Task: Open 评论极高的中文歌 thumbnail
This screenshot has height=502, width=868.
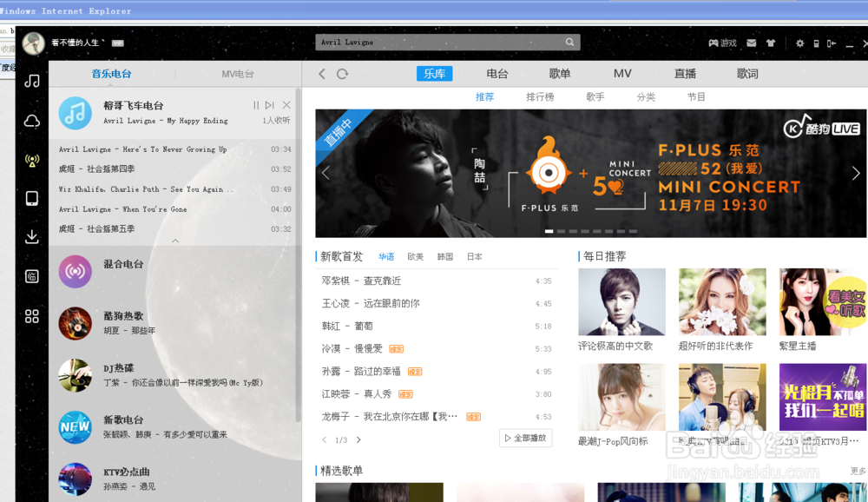Action: pyautogui.click(x=621, y=302)
